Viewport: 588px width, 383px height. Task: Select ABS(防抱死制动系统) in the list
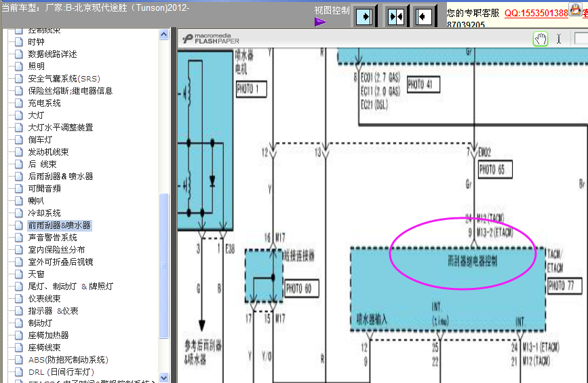(68, 360)
